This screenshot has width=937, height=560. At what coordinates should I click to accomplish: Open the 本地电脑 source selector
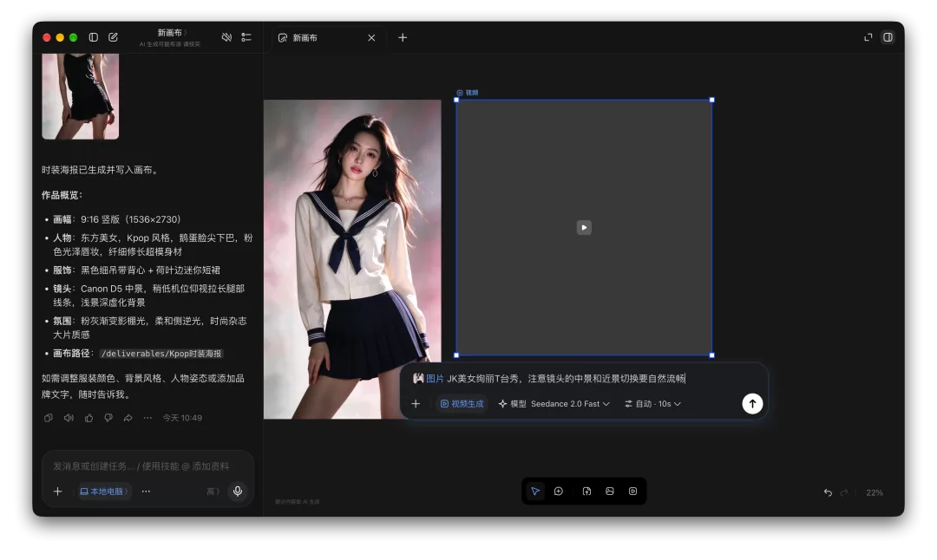[104, 492]
